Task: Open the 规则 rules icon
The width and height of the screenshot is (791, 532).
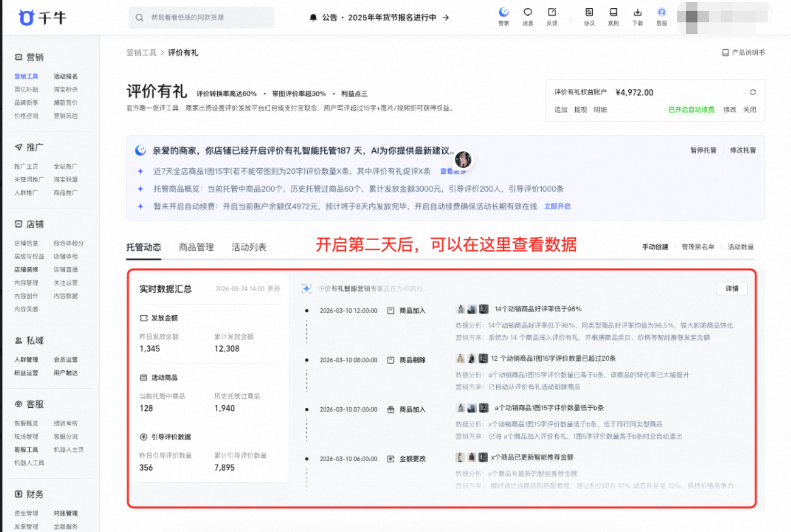Action: point(613,12)
